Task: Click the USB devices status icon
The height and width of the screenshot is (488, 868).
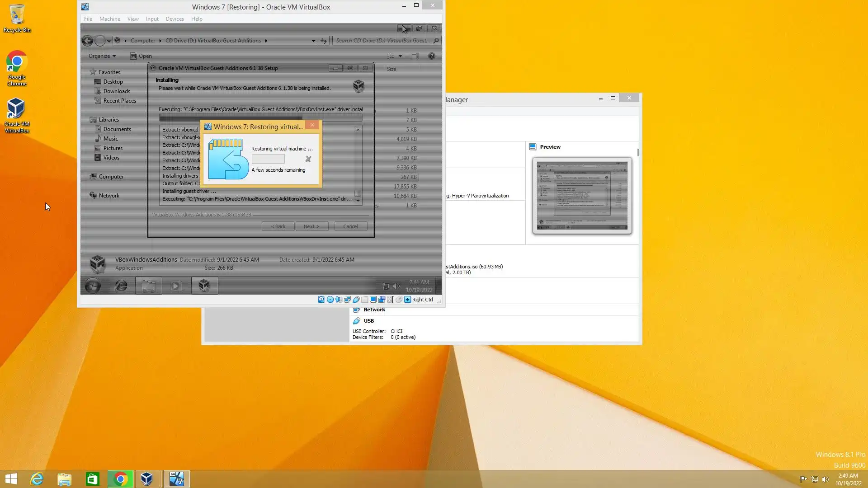Action: click(x=356, y=300)
